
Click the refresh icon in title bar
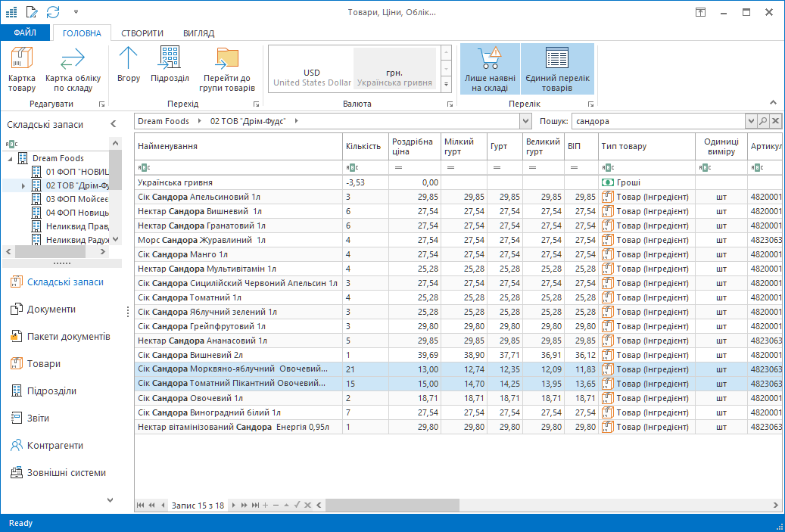53,11
